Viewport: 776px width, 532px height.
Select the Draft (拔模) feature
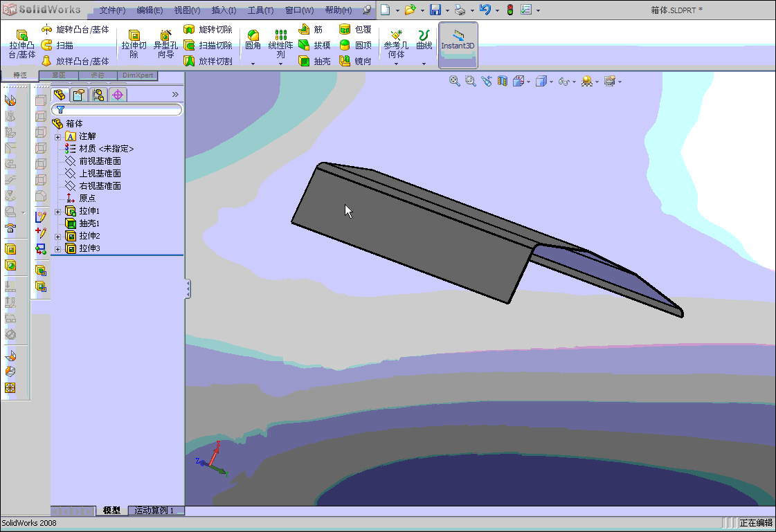pyautogui.click(x=314, y=46)
